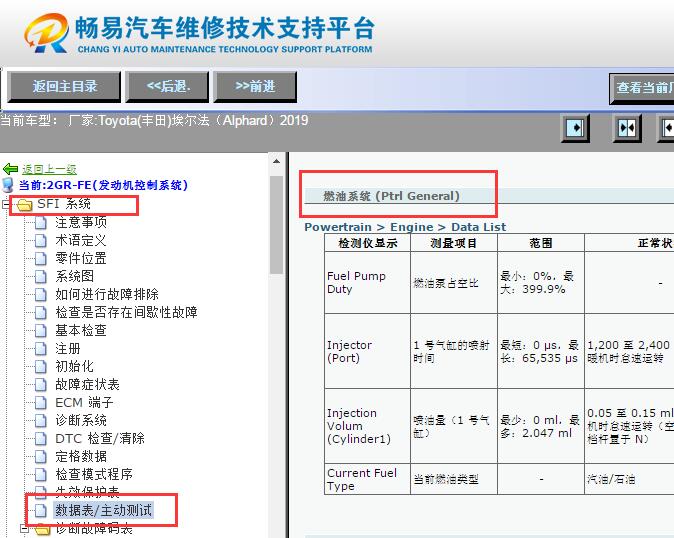Screen dimensions: 674x538
Task: Select 数据表/主动测试 in the tree
Action: (x=103, y=510)
